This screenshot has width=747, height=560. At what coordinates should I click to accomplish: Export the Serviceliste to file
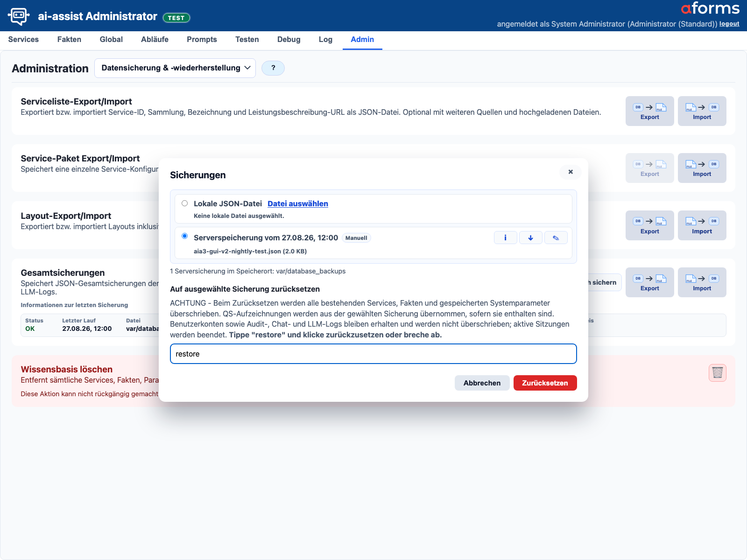(649, 111)
